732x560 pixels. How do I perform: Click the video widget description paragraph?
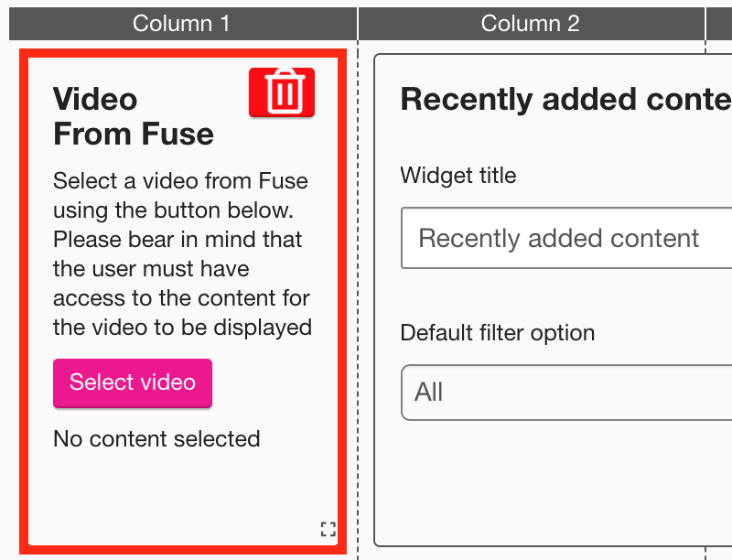(182, 253)
